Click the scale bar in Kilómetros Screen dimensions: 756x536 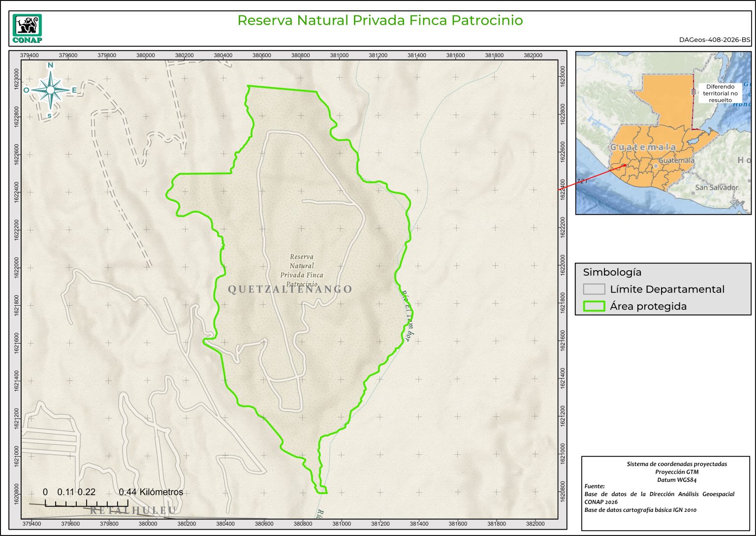pos(87,503)
